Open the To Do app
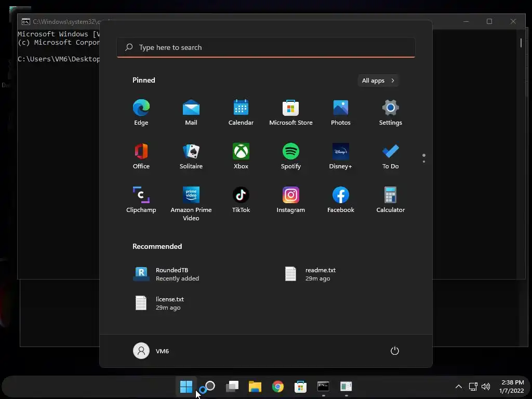The image size is (532, 399). (391, 156)
